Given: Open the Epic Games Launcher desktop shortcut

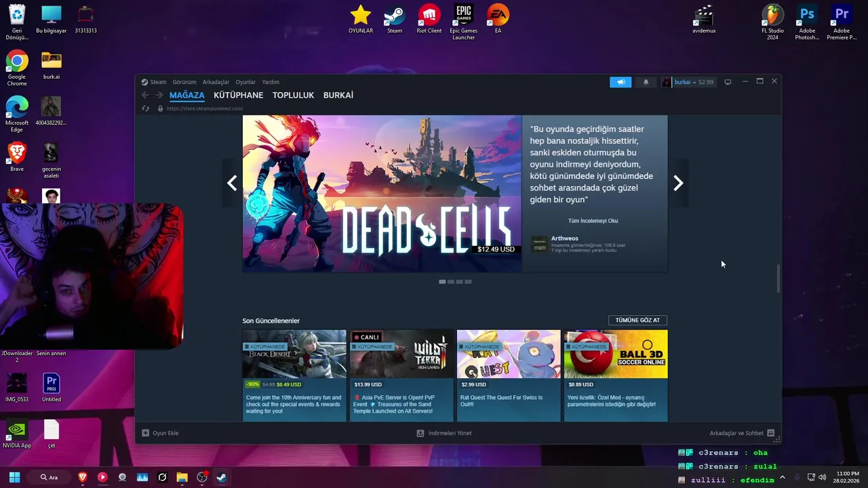Looking at the screenshot, I should 464,22.
